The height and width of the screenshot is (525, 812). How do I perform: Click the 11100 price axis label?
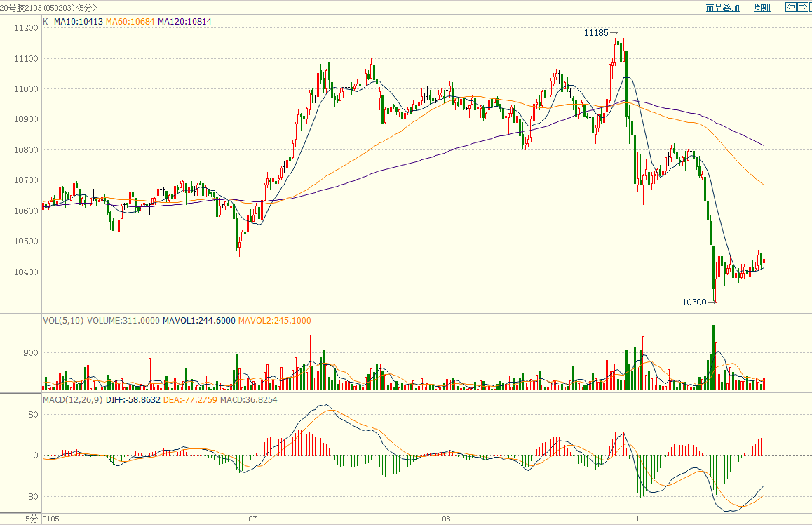pos(26,59)
